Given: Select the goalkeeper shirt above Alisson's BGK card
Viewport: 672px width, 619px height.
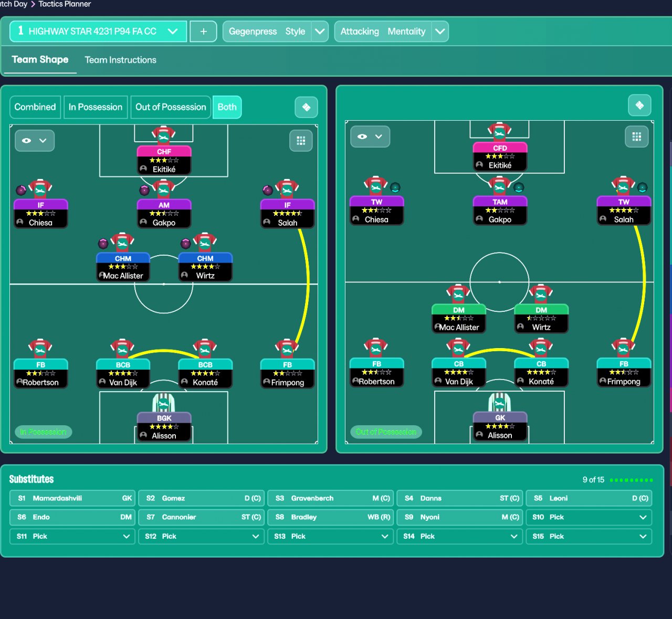Looking at the screenshot, I should coord(164,402).
